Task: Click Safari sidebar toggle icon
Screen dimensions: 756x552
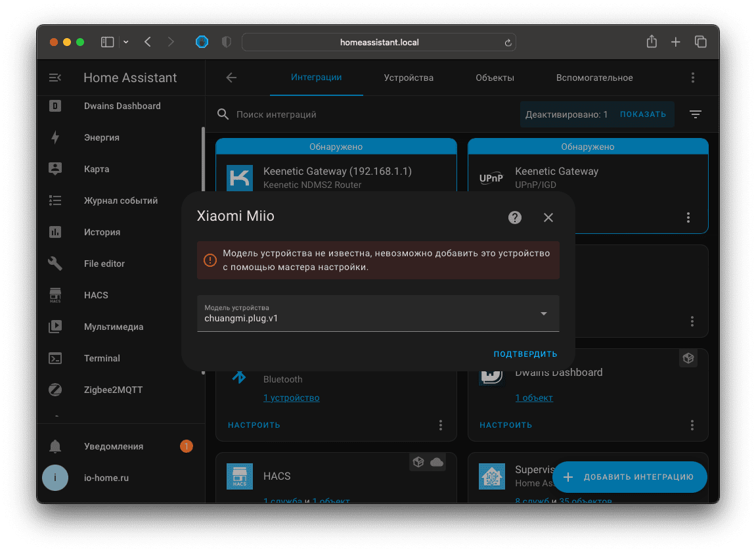Action: click(x=107, y=43)
